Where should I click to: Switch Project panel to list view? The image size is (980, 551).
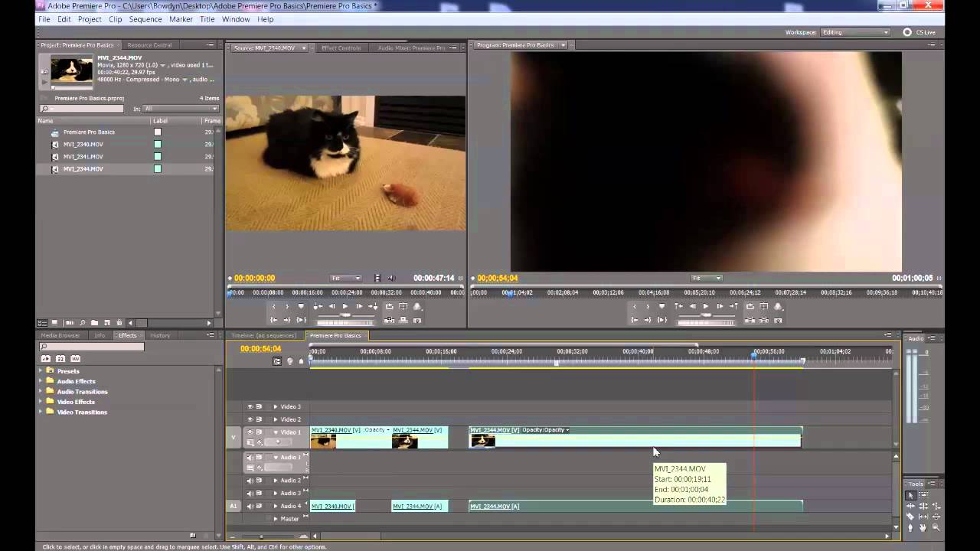pos(42,323)
